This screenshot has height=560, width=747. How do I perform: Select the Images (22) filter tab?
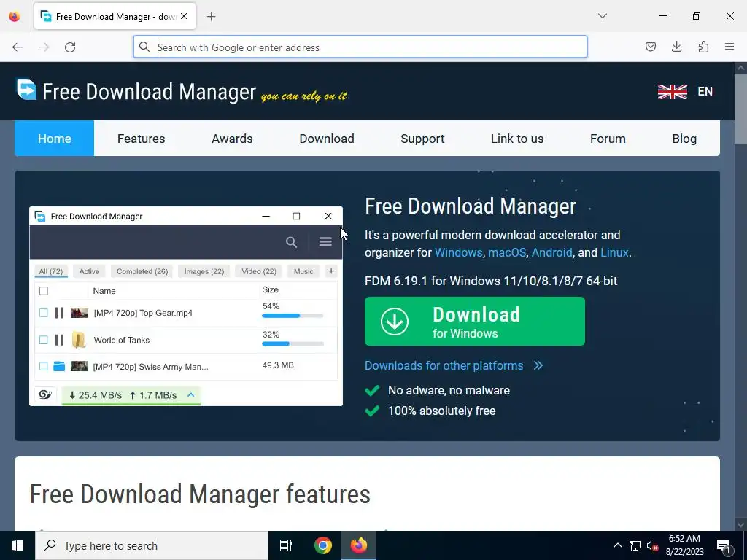point(204,271)
